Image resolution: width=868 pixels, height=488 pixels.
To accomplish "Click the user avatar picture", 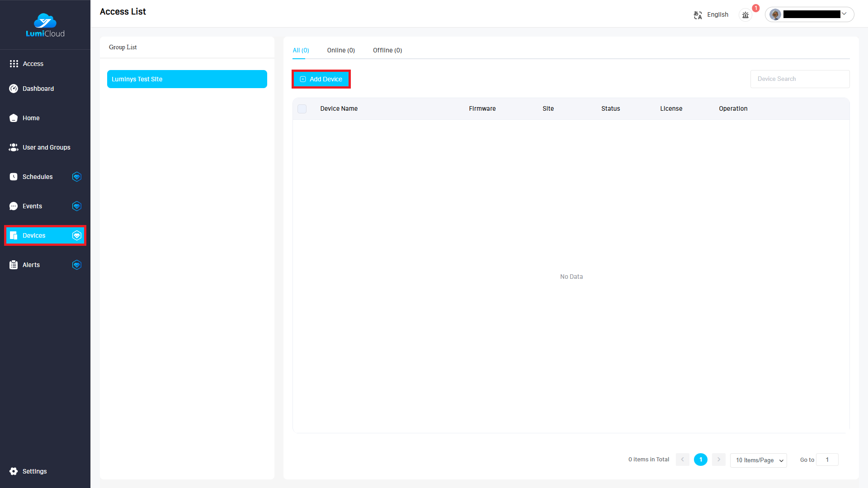I will click(775, 14).
